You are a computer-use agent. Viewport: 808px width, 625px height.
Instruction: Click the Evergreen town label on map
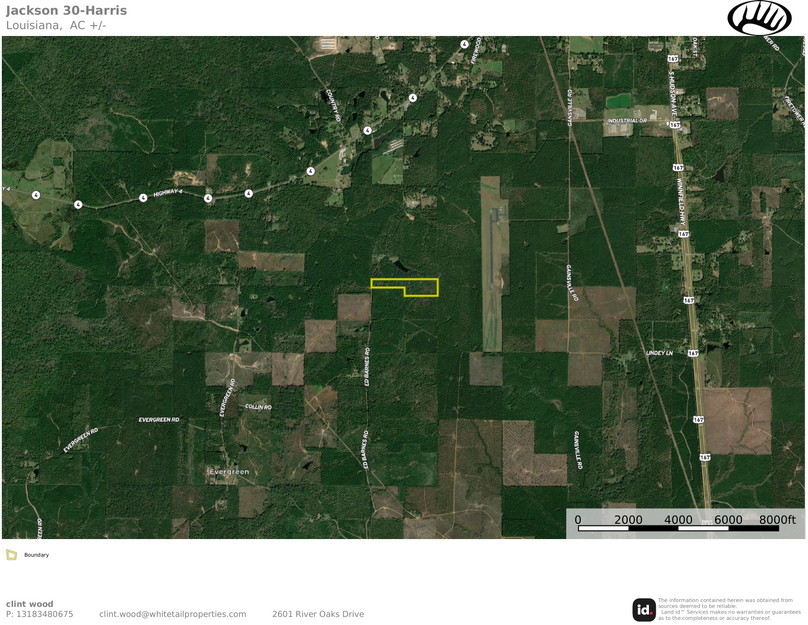tap(227, 470)
